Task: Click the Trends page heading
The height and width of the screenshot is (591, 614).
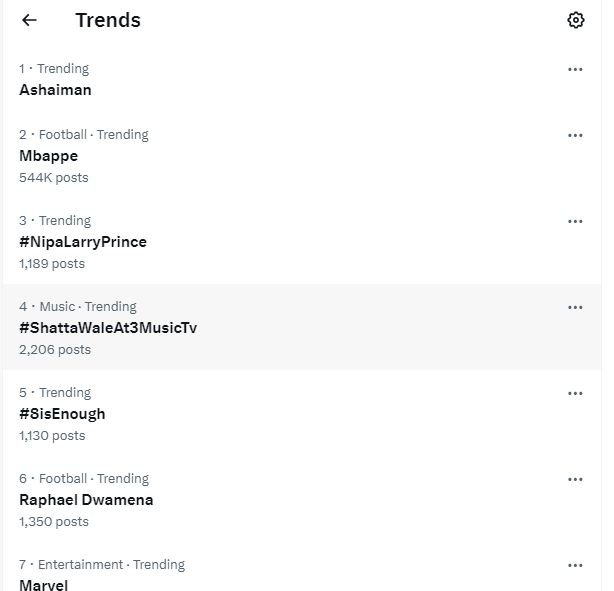Action: [108, 20]
